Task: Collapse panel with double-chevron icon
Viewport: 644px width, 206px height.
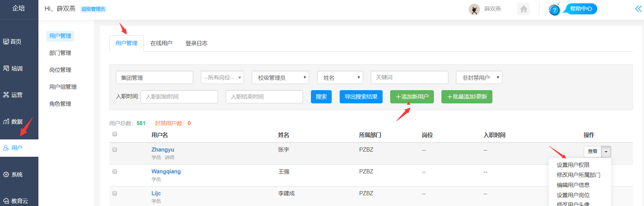Action: (638, 9)
